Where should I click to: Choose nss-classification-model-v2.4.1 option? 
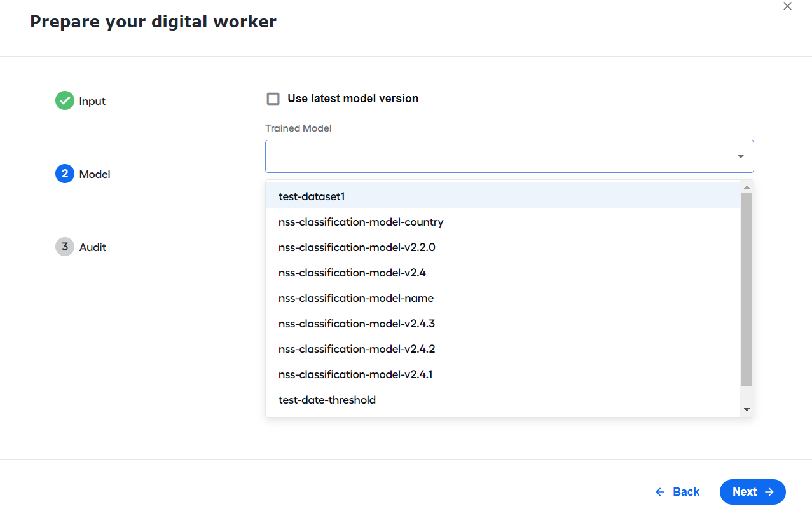(503, 374)
